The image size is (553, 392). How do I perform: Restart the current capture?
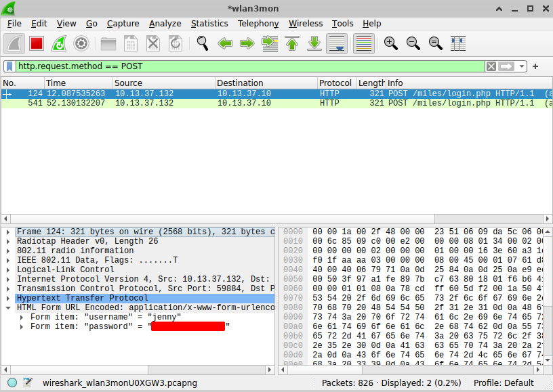coord(59,44)
